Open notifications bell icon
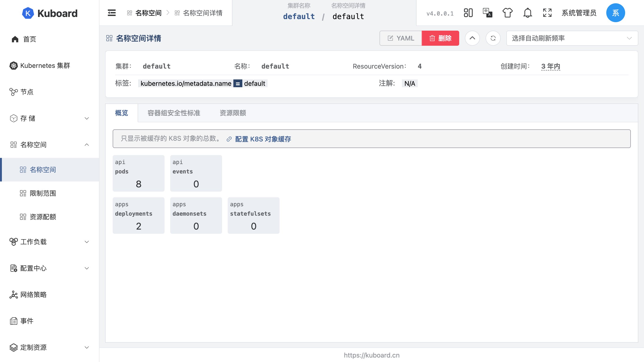Screen dimensions: 644x362 528,13
